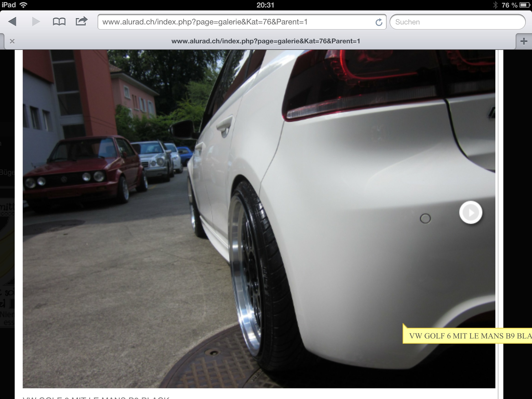Tap the image caption below the photo
532x399 pixels.
(x=96, y=397)
